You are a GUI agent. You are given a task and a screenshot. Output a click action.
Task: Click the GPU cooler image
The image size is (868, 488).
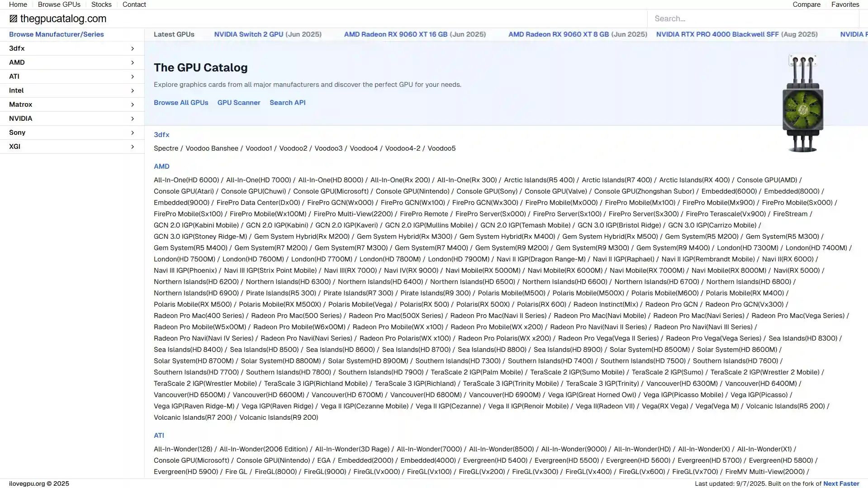[x=802, y=104]
